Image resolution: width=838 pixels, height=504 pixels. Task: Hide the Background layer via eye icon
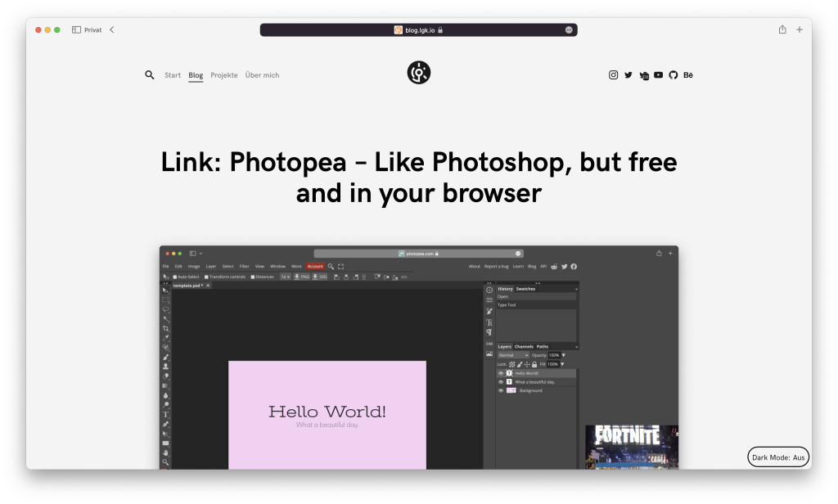[x=501, y=390]
